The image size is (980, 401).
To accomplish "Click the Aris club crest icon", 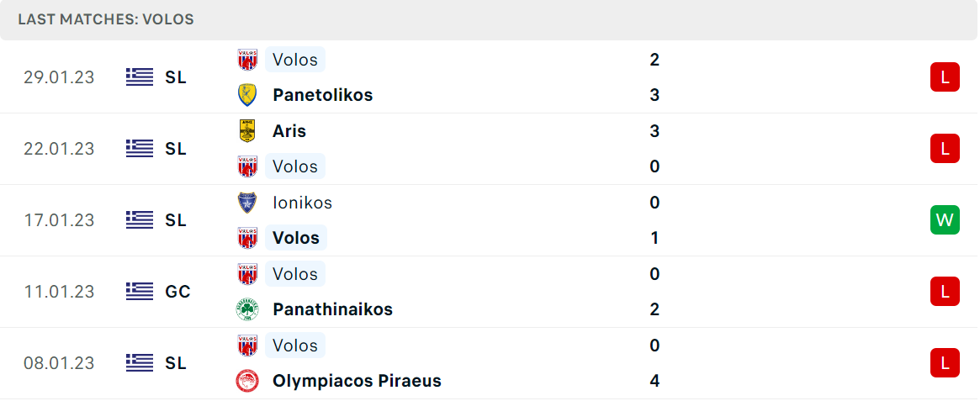I will [x=247, y=131].
